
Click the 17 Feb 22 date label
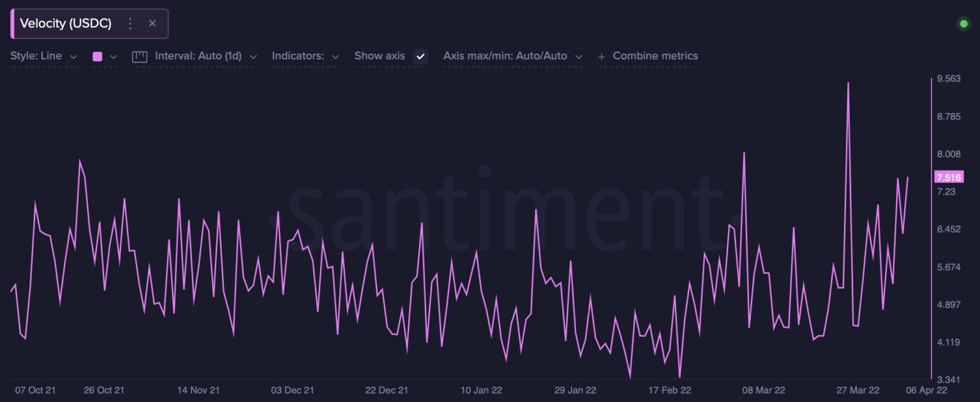click(x=670, y=391)
